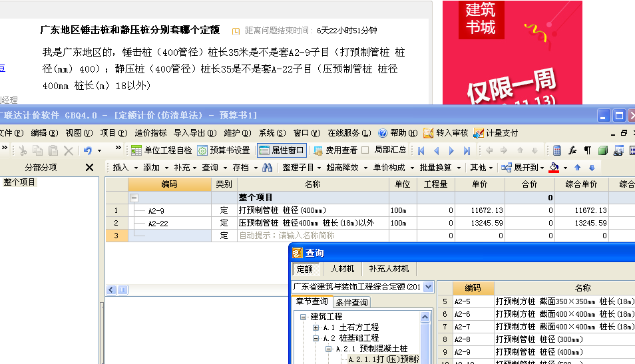Click the 预算书设置 button

224,150
